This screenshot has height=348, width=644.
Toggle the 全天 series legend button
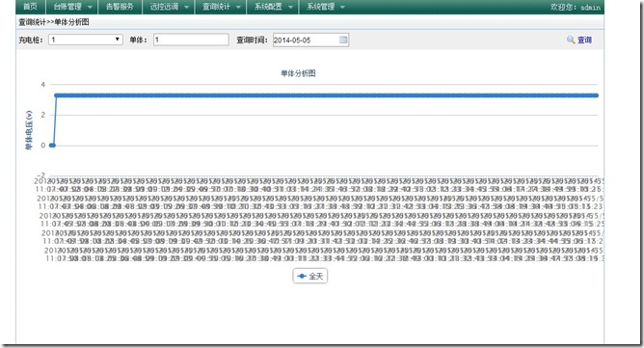click(x=310, y=276)
